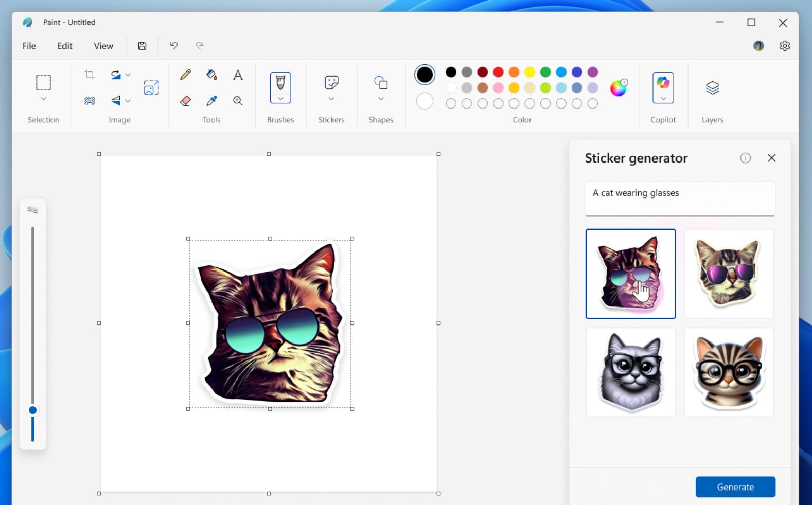Open the Edit colors wheel
Image resolution: width=812 pixels, height=505 pixels.
coord(618,88)
